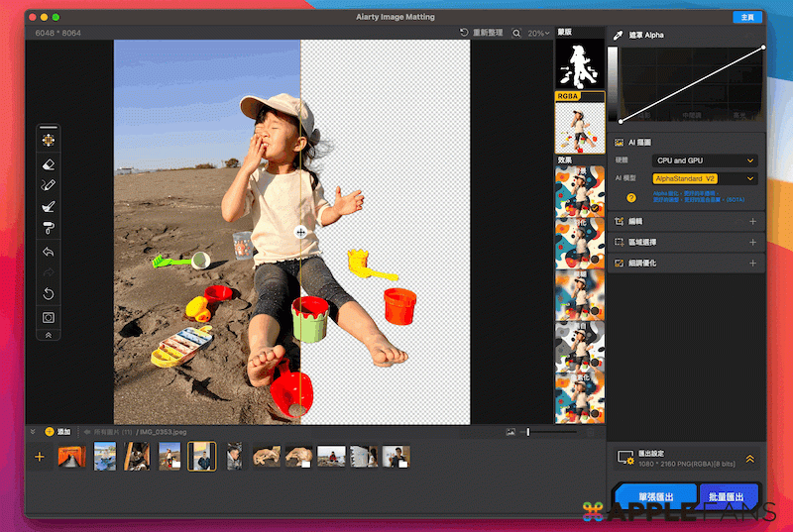The height and width of the screenshot is (532, 793).
Task: Click the 批量匯出 batch export button
Action: (729, 495)
